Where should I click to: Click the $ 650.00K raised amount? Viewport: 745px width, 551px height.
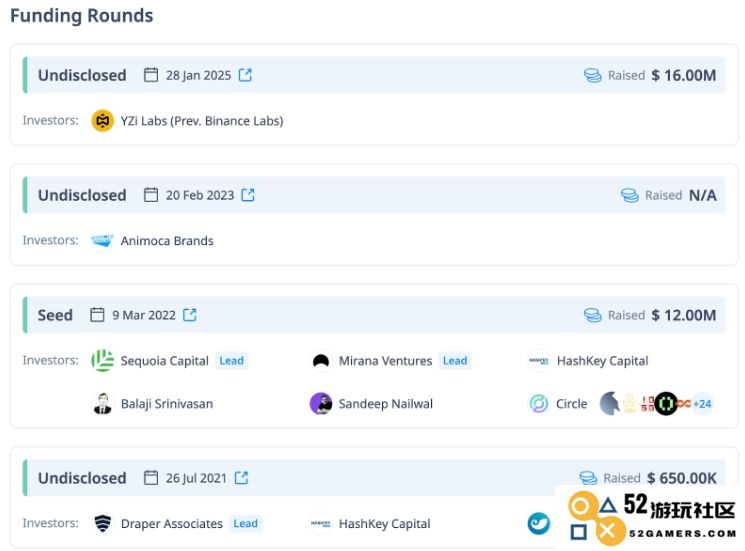(x=682, y=478)
